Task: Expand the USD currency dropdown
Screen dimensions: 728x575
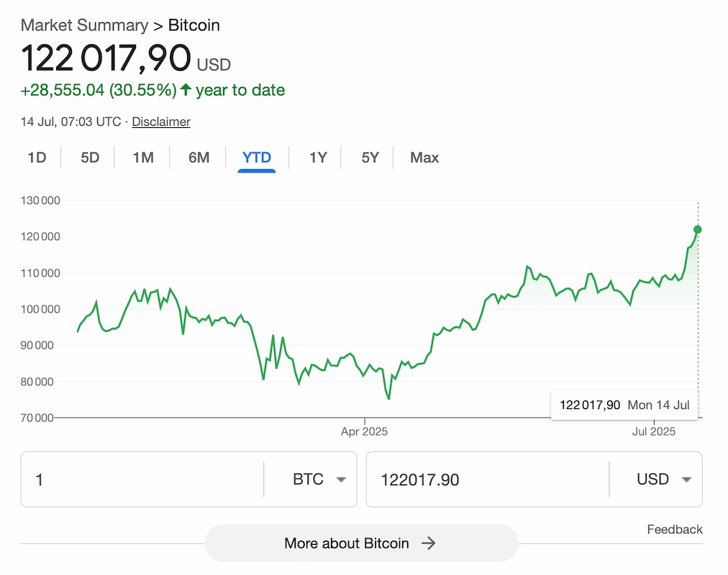Action: click(664, 479)
